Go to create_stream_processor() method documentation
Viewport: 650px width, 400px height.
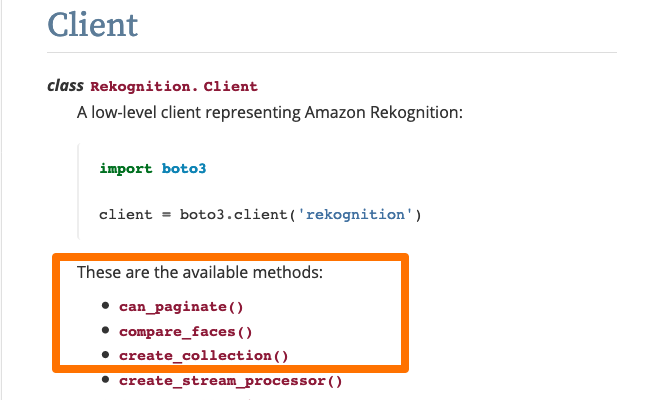pyautogui.click(x=230, y=381)
